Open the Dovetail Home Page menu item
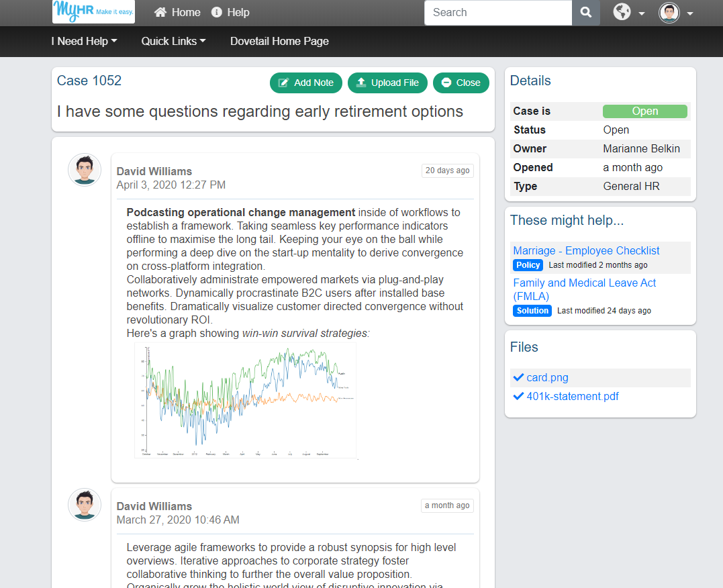Viewport: 723px width, 588px height. (279, 41)
